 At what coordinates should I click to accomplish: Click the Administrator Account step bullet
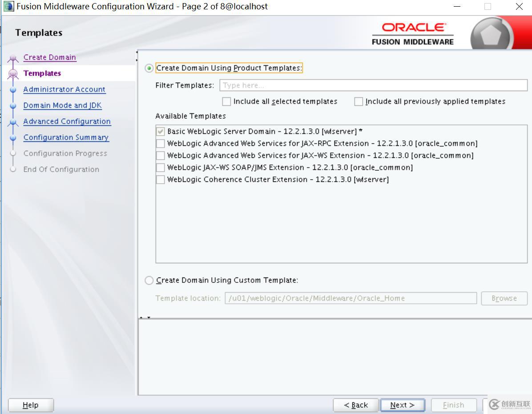[x=13, y=89]
